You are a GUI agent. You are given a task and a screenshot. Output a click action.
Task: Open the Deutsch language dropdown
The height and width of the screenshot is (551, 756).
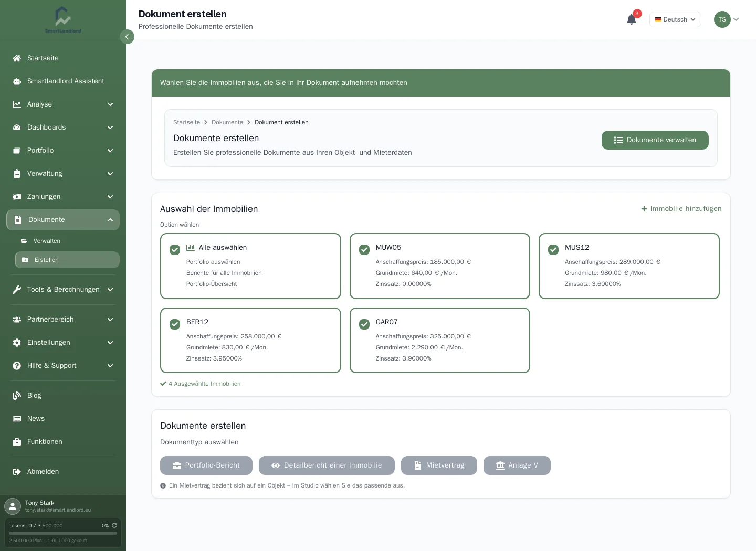pos(675,19)
